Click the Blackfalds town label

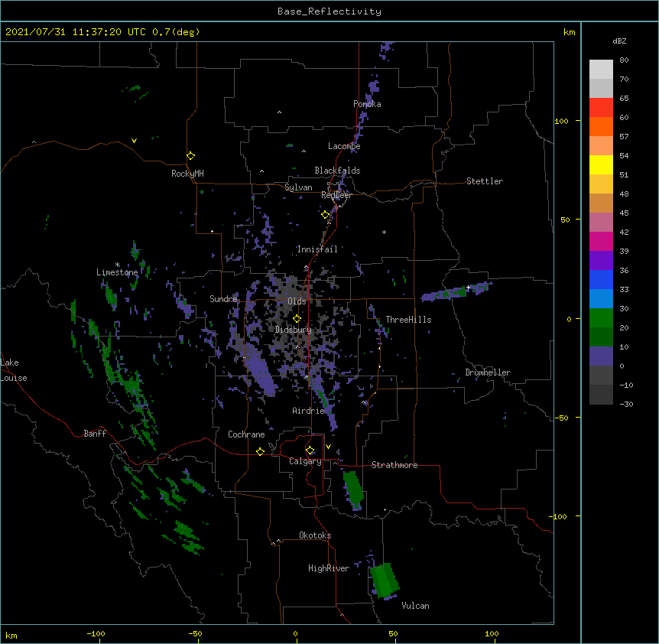point(337,171)
